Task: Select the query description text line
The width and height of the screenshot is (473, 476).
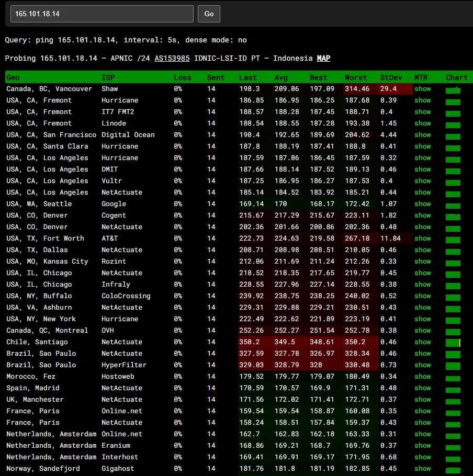Action: click(x=126, y=40)
